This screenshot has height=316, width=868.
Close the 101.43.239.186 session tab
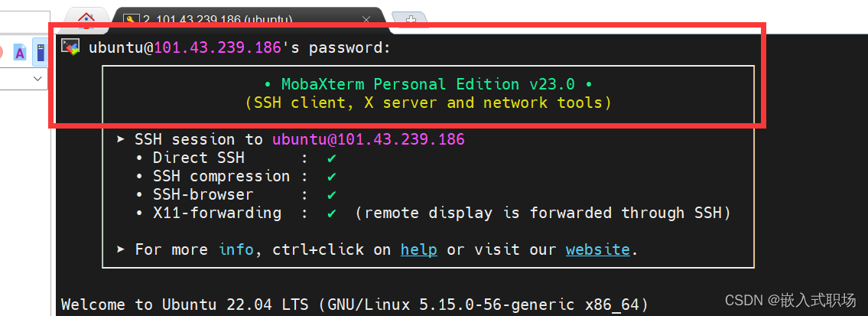tap(366, 19)
